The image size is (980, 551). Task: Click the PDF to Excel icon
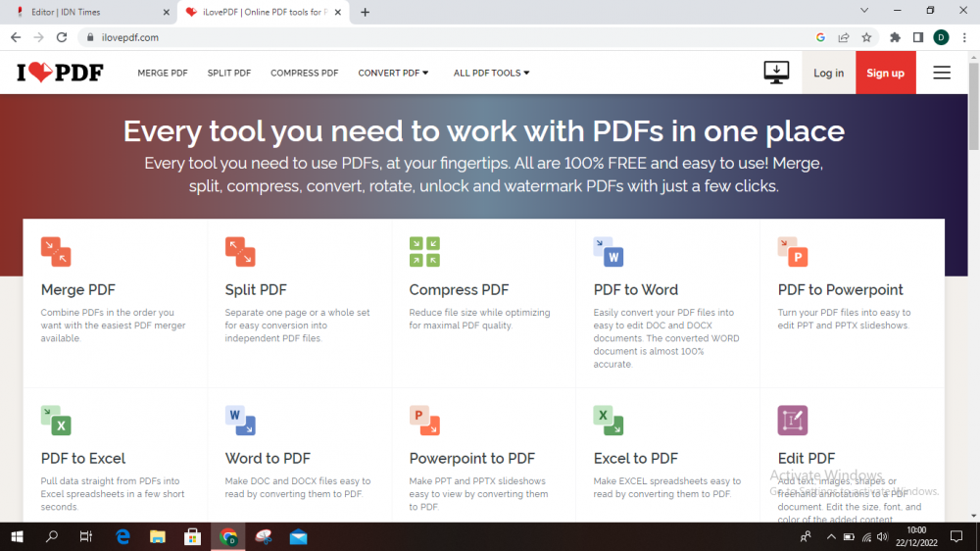pyautogui.click(x=56, y=421)
